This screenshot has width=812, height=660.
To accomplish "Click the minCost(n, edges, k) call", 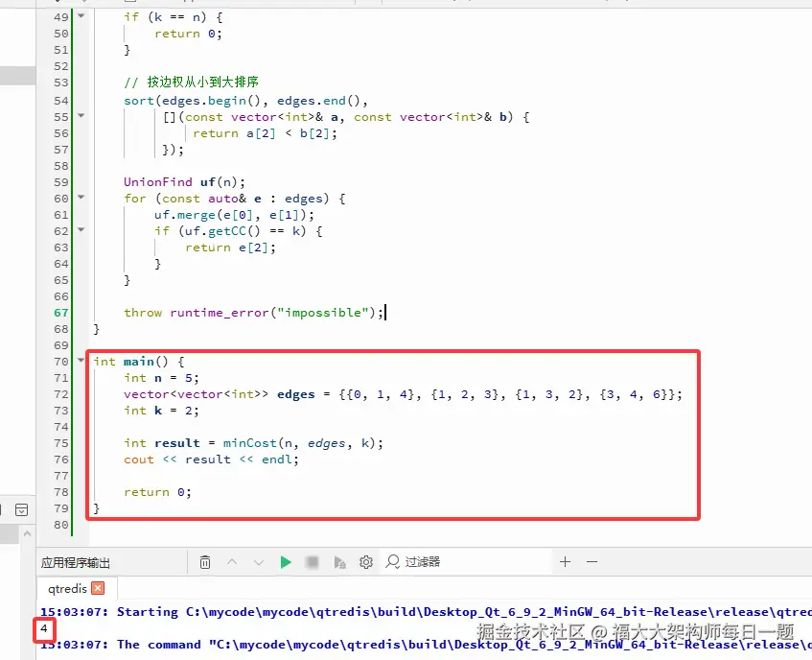I will tap(303, 443).
